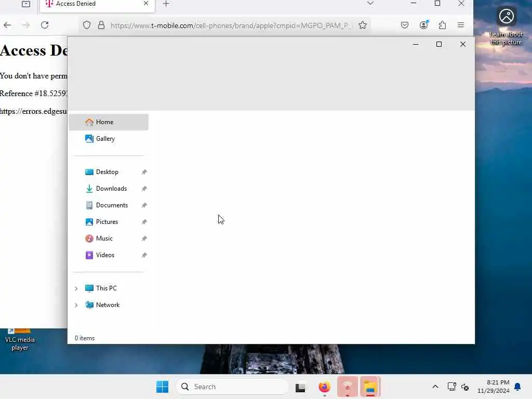
Task: Close the Access Denied tab
Action: tap(146, 4)
